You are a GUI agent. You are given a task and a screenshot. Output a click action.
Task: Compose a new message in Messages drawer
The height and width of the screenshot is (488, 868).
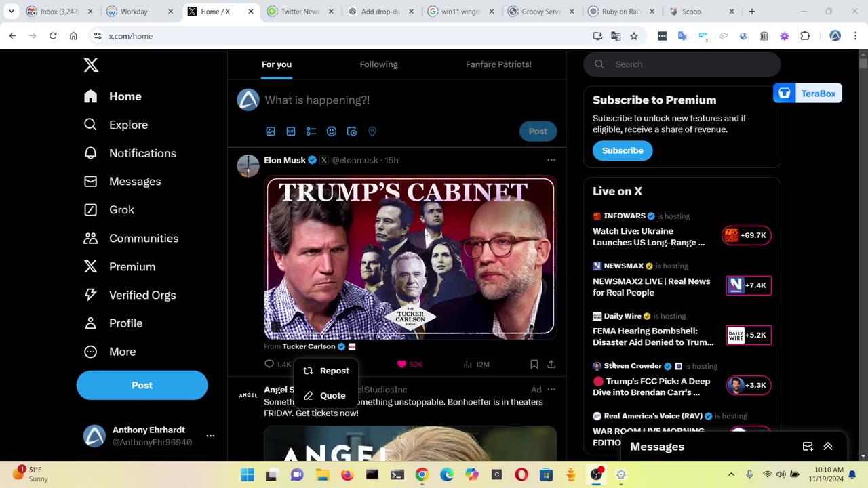[x=808, y=447]
